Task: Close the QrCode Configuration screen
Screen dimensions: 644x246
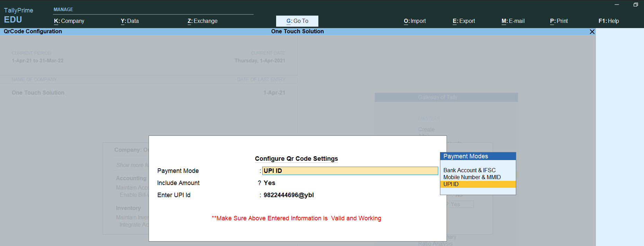Action: (x=592, y=32)
